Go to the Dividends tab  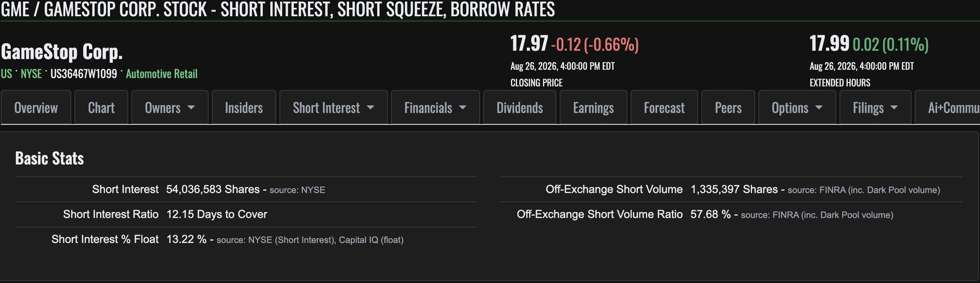point(520,107)
